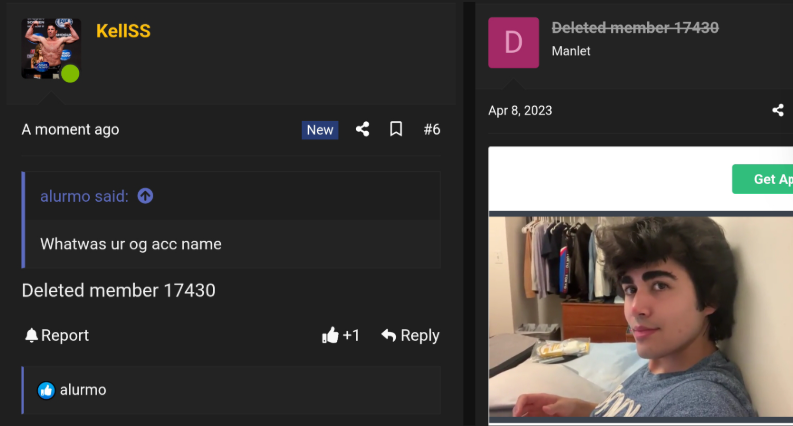Bookmark post #6 with bookmark icon
Screen dimensions: 793x426
[396, 129]
